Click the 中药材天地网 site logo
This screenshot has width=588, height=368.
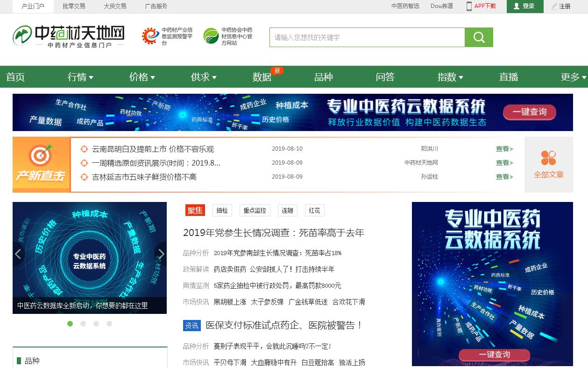tap(69, 36)
